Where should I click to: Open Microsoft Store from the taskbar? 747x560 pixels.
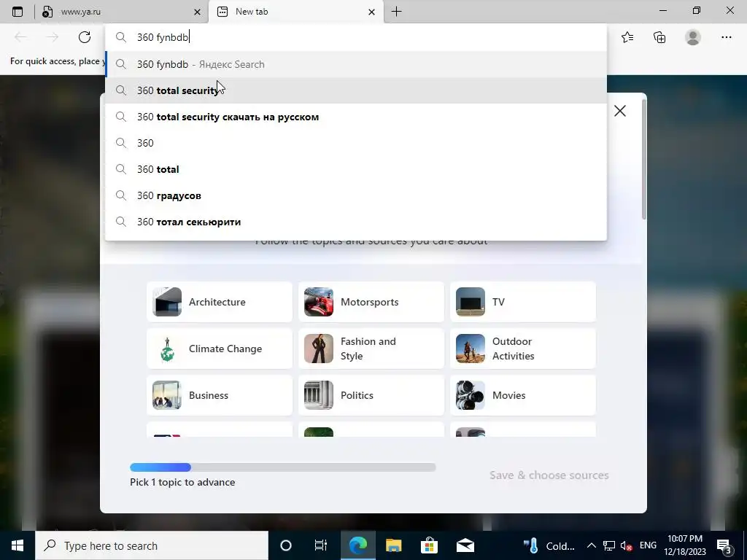(429, 545)
